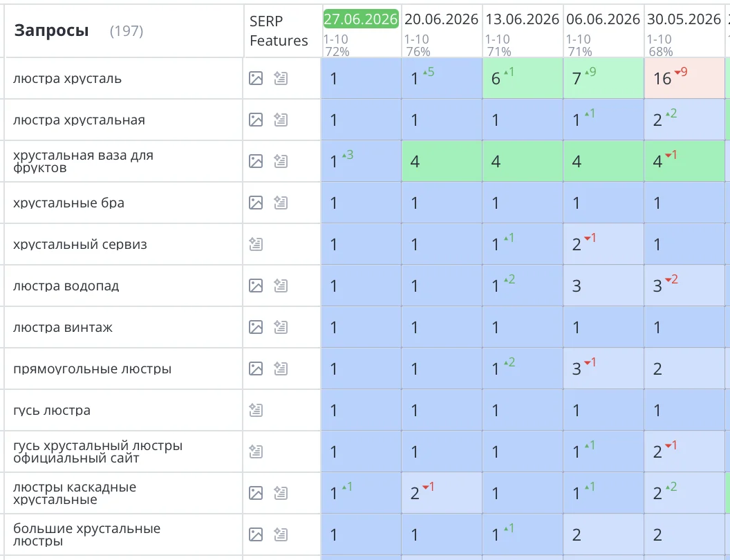Click image icon for прямоугольные люстры
Viewport: 730px width, 560px height.
coord(256,368)
